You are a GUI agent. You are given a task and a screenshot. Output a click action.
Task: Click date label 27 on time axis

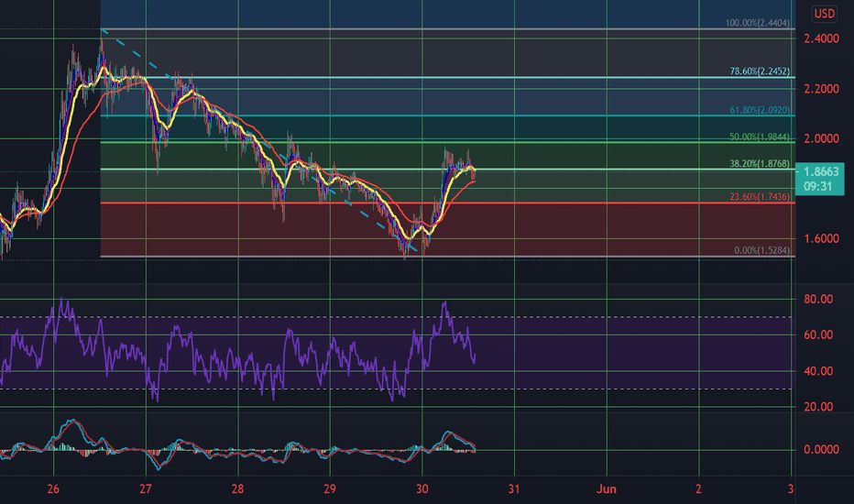click(145, 488)
